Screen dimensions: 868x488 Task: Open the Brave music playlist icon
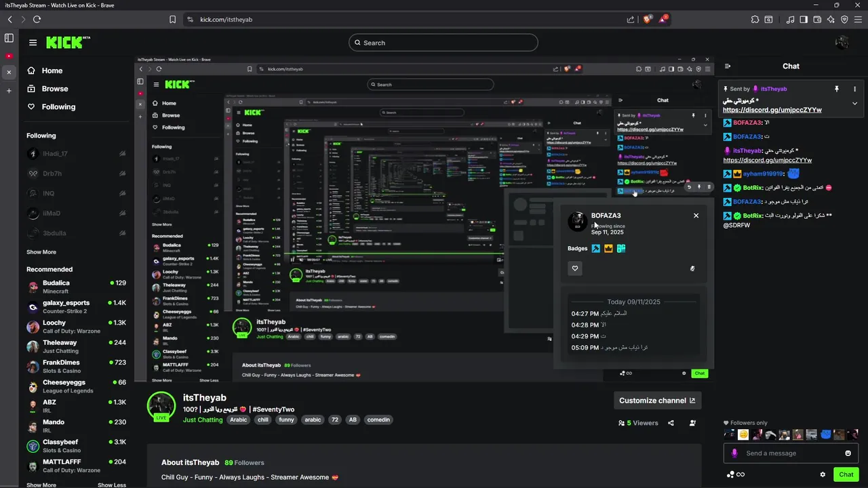(791, 20)
